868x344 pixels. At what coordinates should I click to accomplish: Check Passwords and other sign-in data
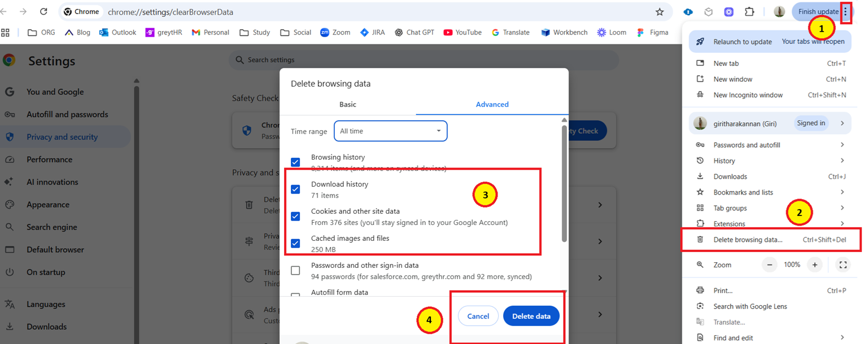point(295,271)
